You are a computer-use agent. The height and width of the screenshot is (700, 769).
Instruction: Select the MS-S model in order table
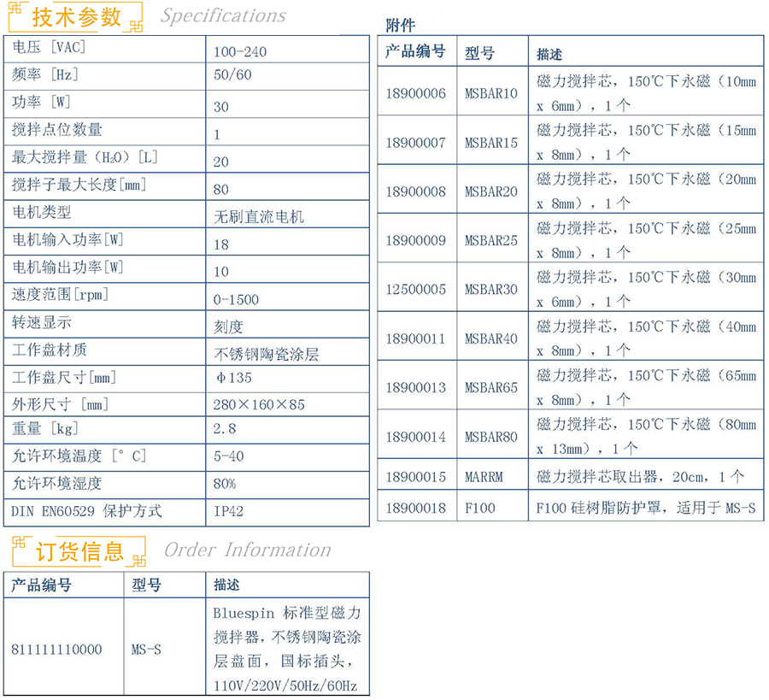pyautogui.click(x=146, y=650)
